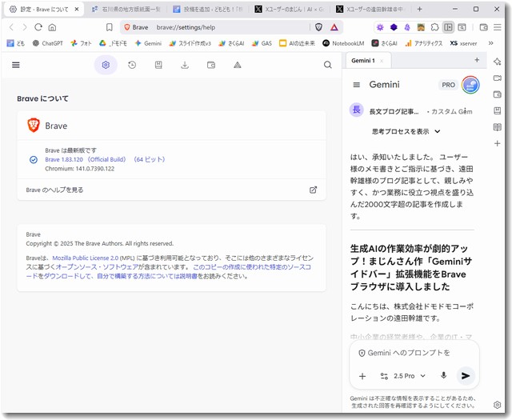This screenshot has height=420, width=512.
Task: Click the search magnifier in settings page
Action: pyautogui.click(x=327, y=65)
